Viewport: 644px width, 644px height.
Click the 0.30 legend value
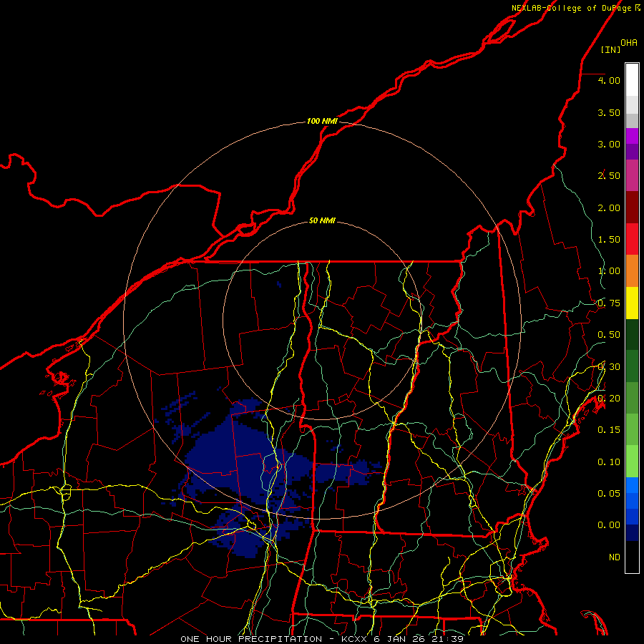pyautogui.click(x=609, y=367)
